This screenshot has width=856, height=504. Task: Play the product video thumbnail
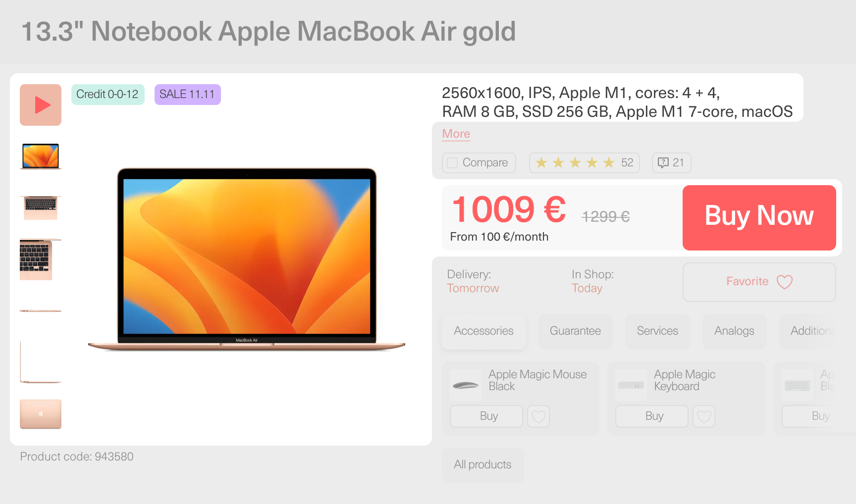pyautogui.click(x=41, y=105)
